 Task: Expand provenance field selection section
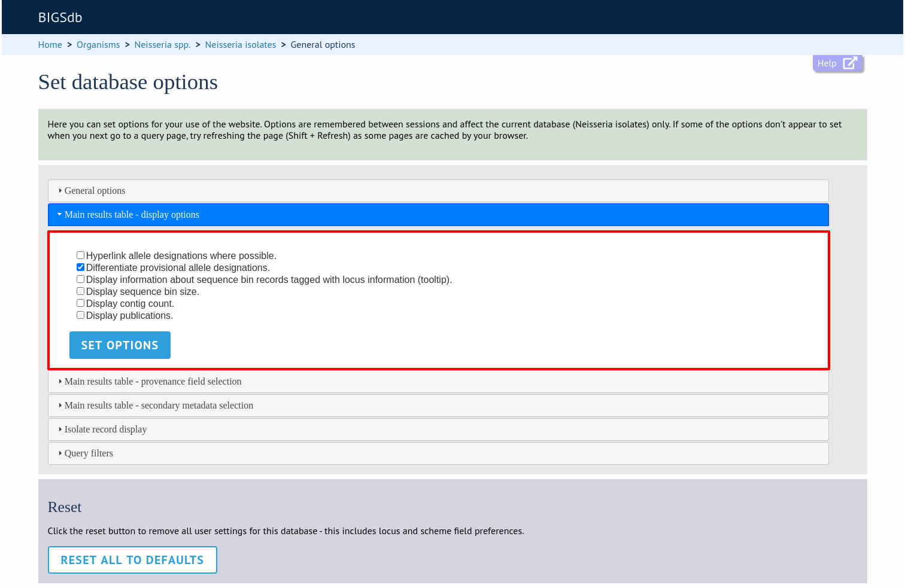pos(438,382)
